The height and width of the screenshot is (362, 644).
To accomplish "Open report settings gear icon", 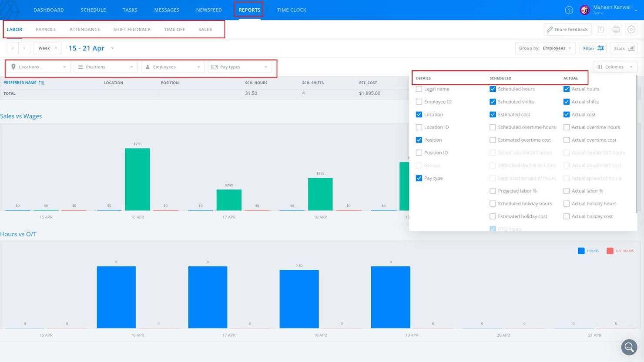I will coord(631,30).
